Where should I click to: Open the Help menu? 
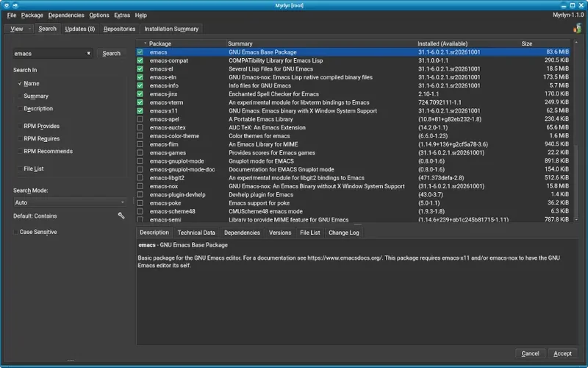click(x=141, y=15)
